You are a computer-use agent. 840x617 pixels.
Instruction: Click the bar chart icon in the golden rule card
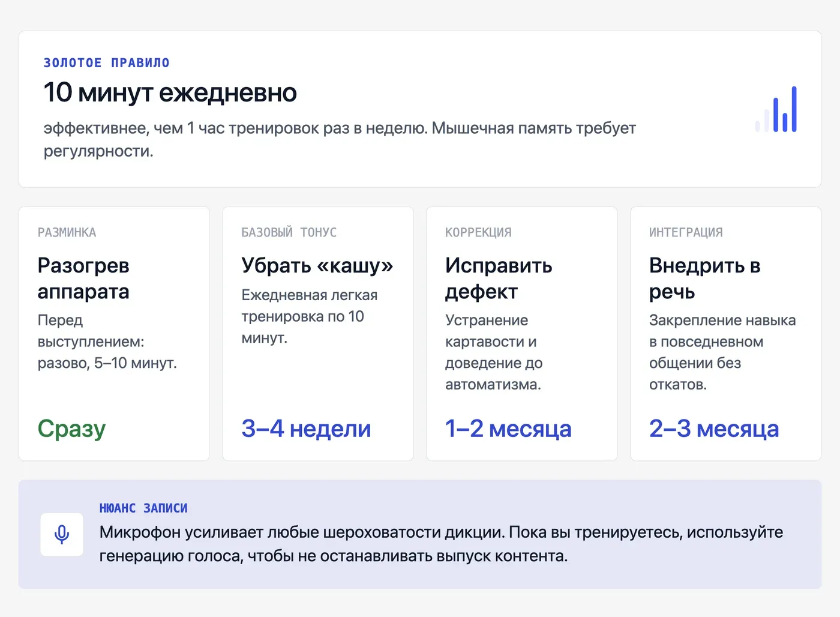[x=776, y=109]
